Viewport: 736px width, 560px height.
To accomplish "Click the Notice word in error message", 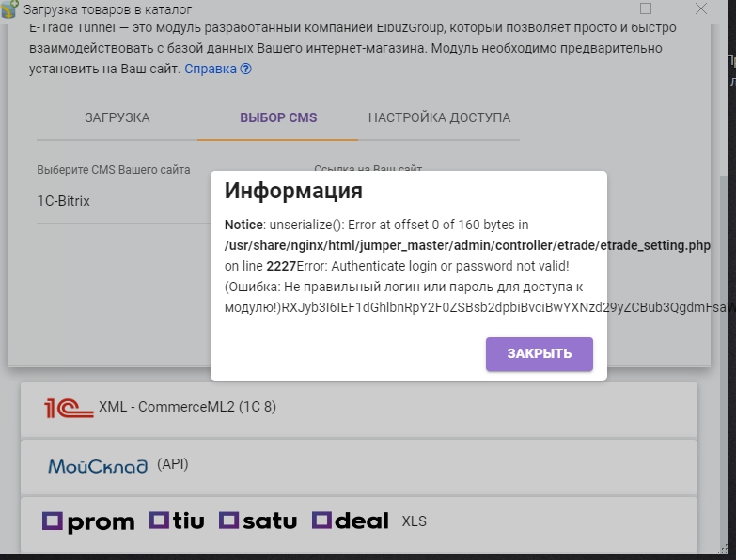I will click(x=243, y=226).
